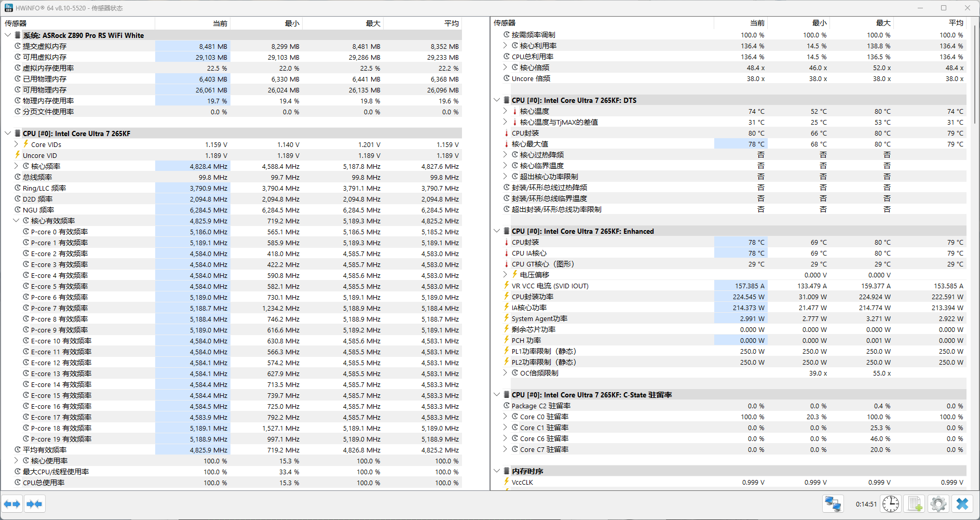Click the shrink panels arrows icon

(x=35, y=504)
